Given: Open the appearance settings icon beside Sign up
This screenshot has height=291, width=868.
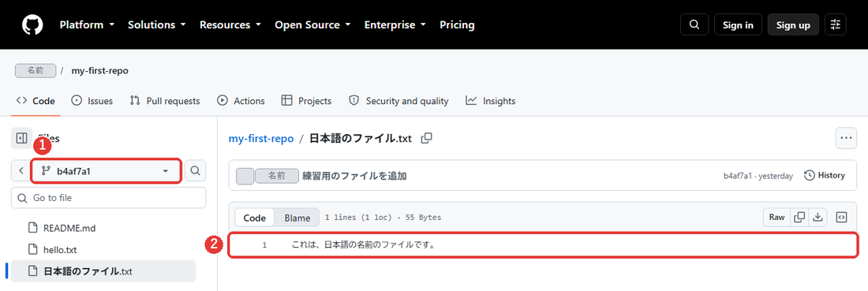Looking at the screenshot, I should click(836, 25).
